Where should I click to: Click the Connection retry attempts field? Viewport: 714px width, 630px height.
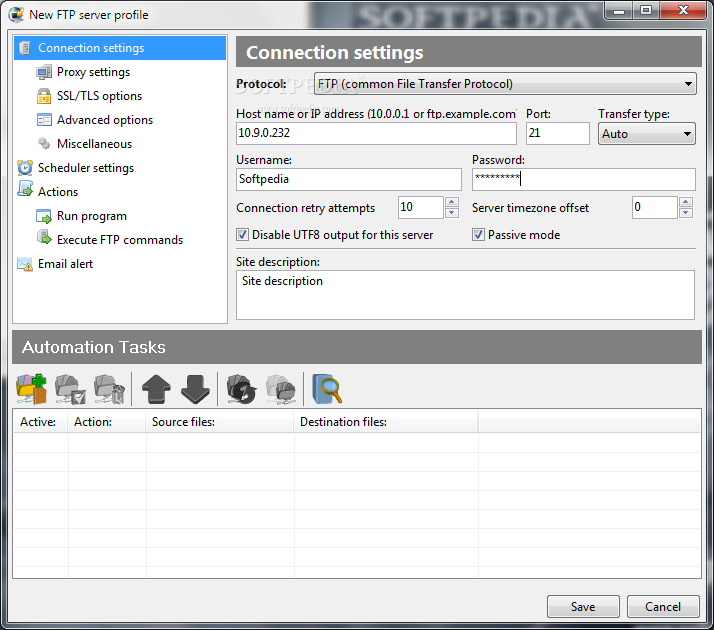coord(421,207)
